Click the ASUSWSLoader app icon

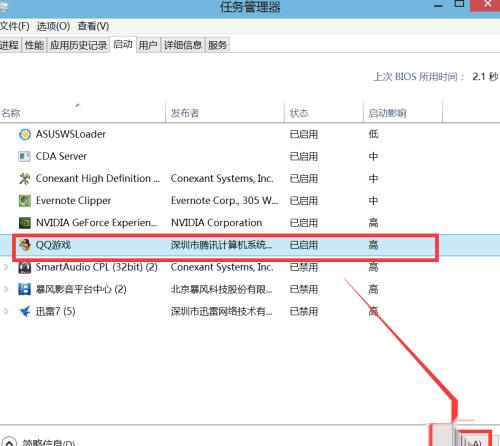coord(25,134)
